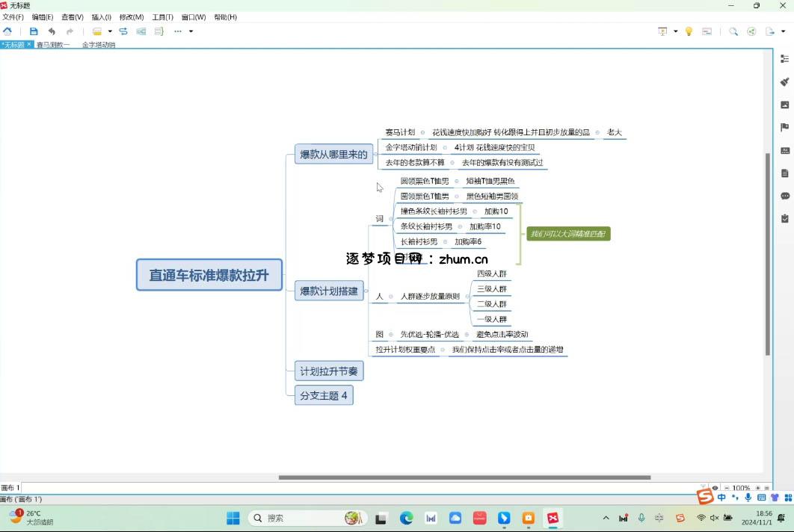
Task: Open the Notes page panel in the sidebar
Action: 784,173
